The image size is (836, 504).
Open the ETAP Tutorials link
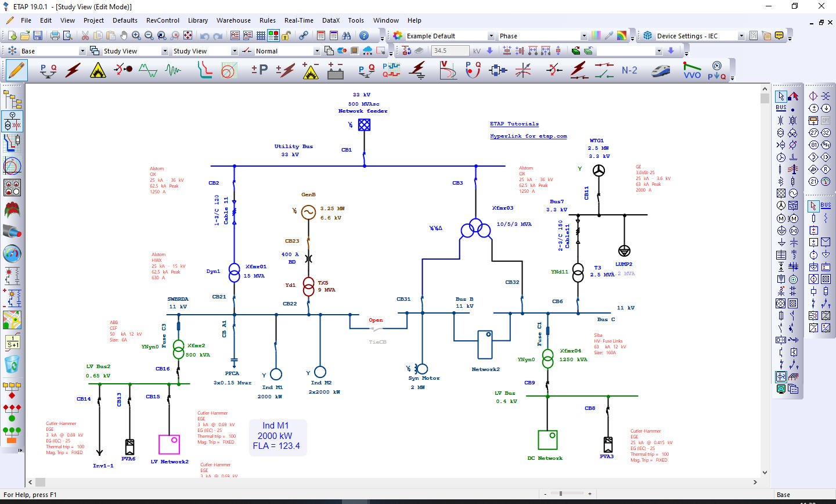514,124
